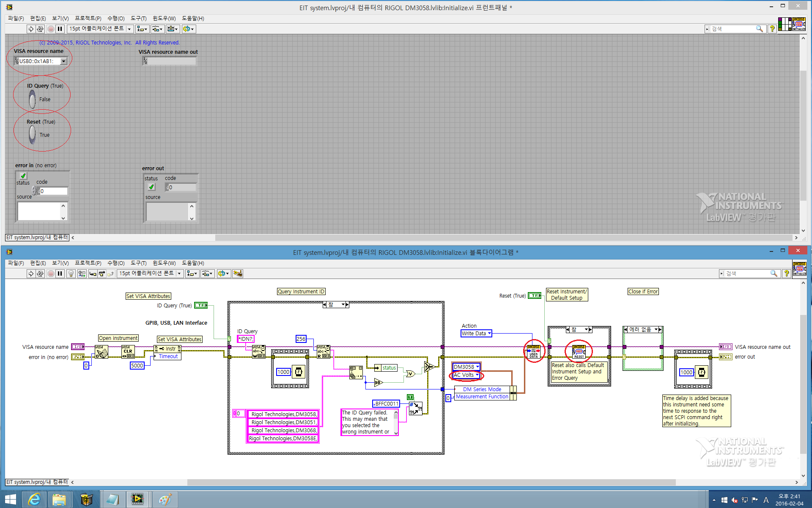Open 보기(V) menu in front panel window
Image resolution: width=812 pixels, height=508 pixels.
pos(60,18)
